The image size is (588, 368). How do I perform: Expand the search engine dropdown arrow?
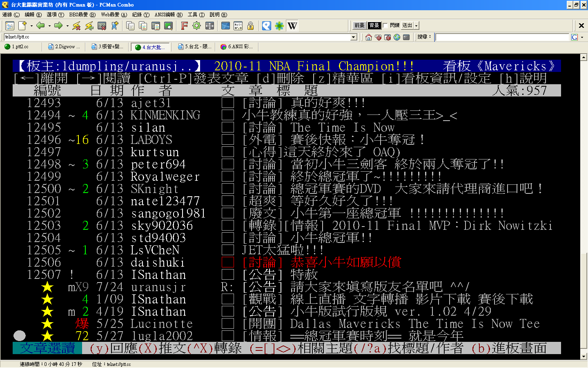[x=582, y=37]
